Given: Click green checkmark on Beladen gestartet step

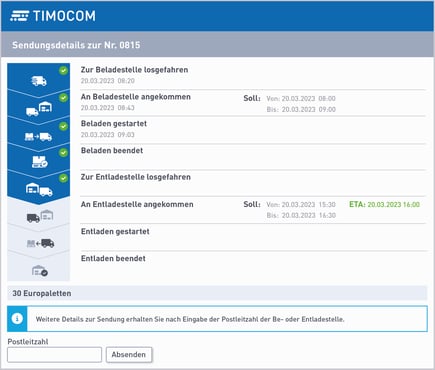Looking at the screenshot, I should (63, 126).
